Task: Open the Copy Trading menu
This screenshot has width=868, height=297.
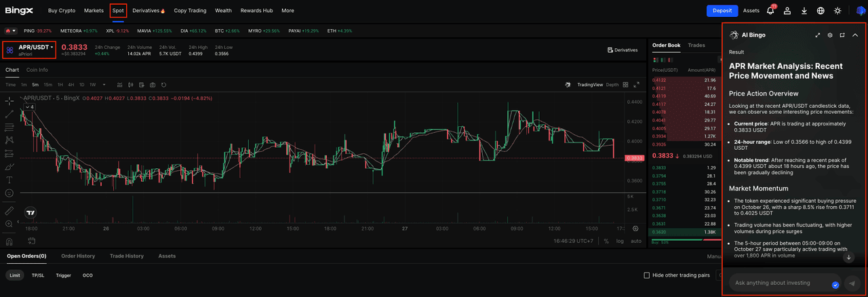Action: 190,11
